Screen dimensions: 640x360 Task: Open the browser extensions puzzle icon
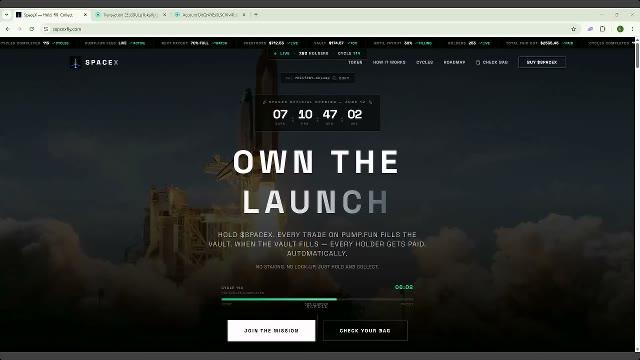[x=602, y=29]
